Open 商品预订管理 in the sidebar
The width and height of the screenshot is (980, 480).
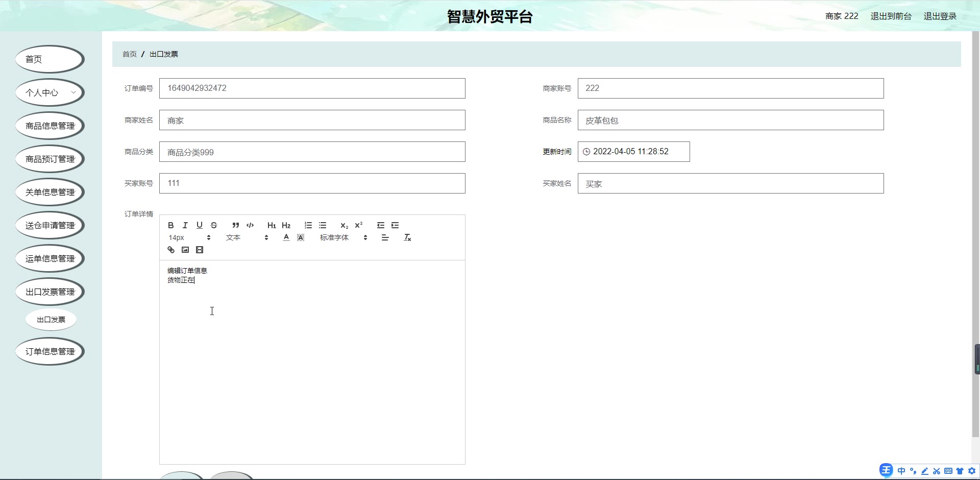pos(50,159)
